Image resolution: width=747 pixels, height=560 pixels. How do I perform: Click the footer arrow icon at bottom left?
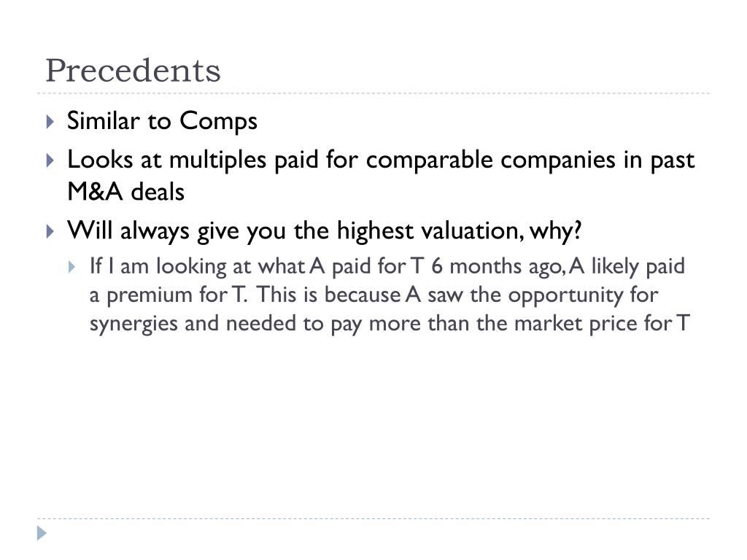(42, 533)
